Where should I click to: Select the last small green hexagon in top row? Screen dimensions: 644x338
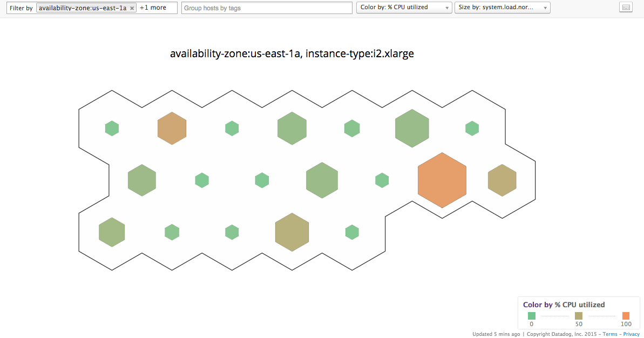coord(472,129)
